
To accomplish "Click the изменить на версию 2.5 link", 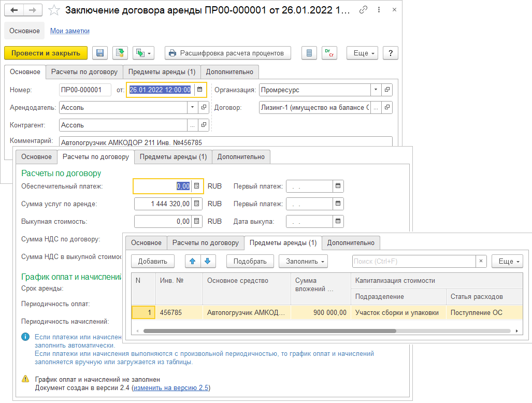I will point(171,388).
